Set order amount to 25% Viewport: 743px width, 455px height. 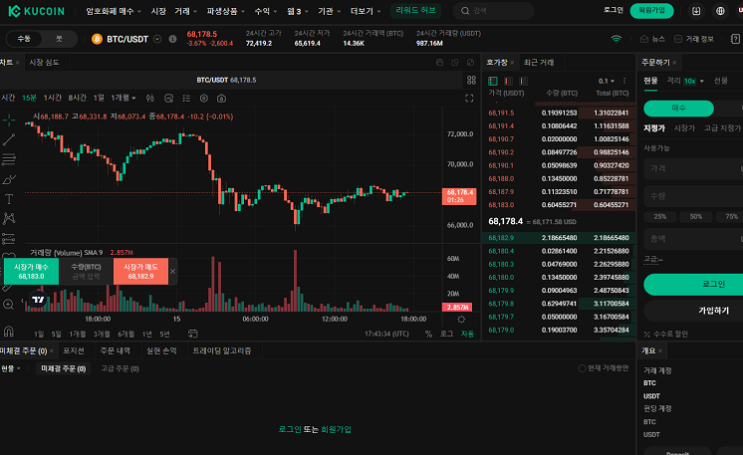click(x=660, y=217)
